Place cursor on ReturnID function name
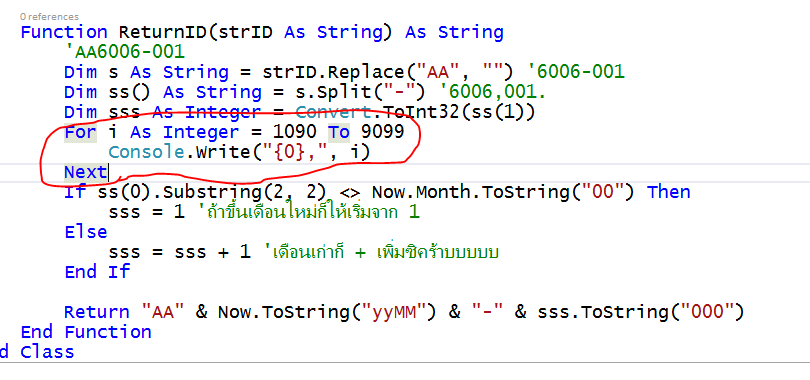 coord(162,32)
